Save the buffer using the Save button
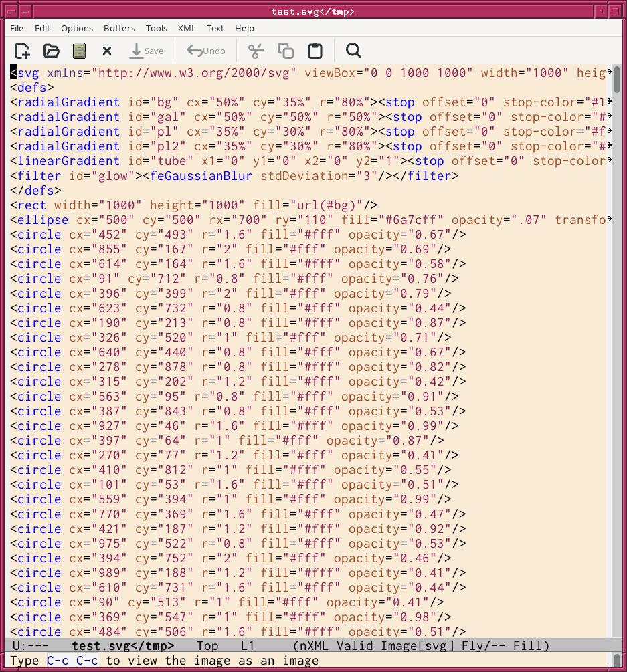 pos(147,51)
